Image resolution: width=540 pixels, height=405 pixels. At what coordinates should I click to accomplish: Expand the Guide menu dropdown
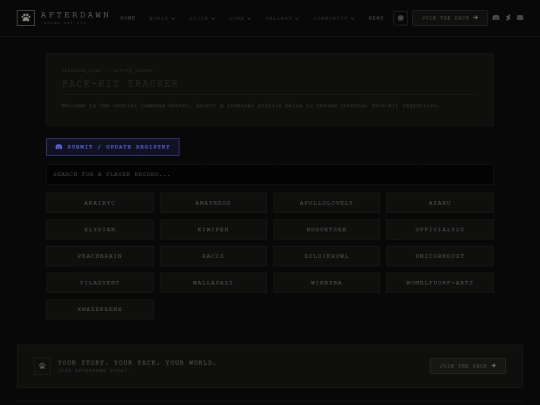(202, 18)
